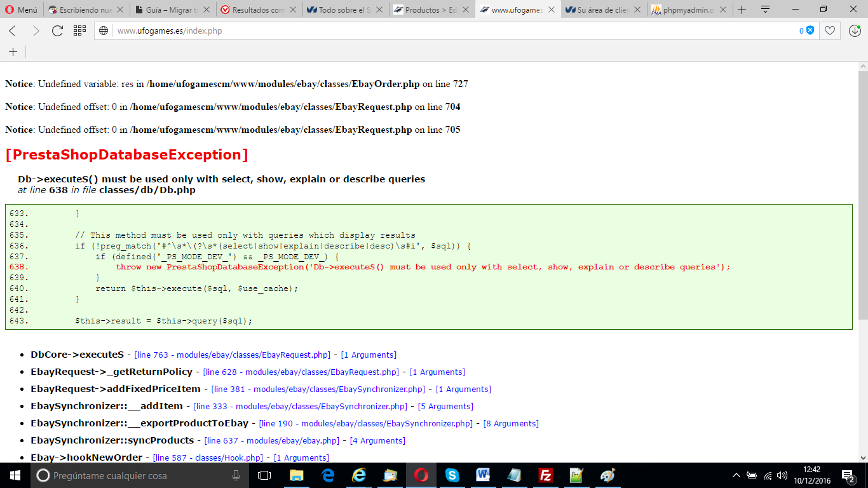Go back to the previous page
868x488 pixels.
point(12,30)
